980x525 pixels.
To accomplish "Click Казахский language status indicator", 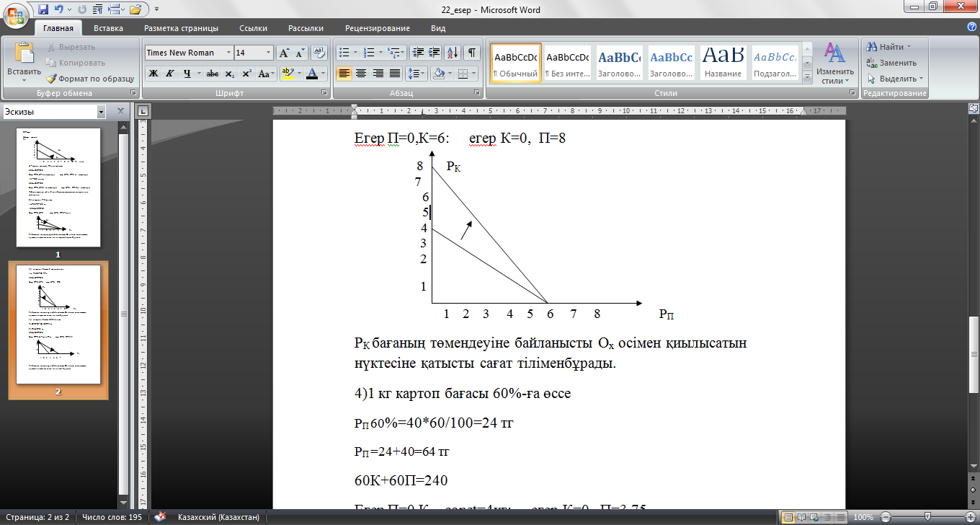I will coord(218,517).
